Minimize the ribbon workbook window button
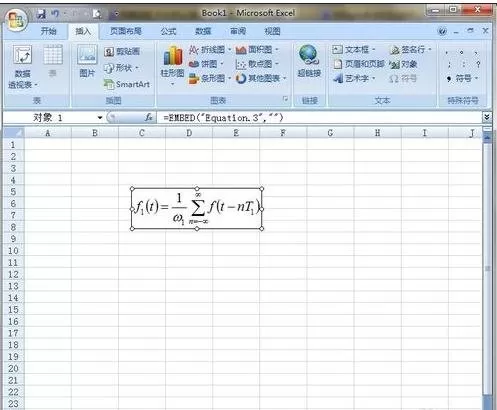 click(x=456, y=31)
